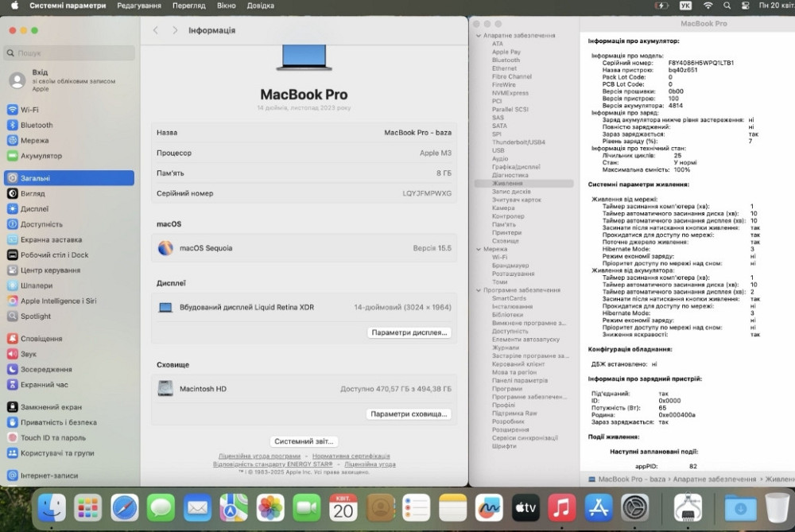Select Пам'ять in System Information tree

(503, 224)
